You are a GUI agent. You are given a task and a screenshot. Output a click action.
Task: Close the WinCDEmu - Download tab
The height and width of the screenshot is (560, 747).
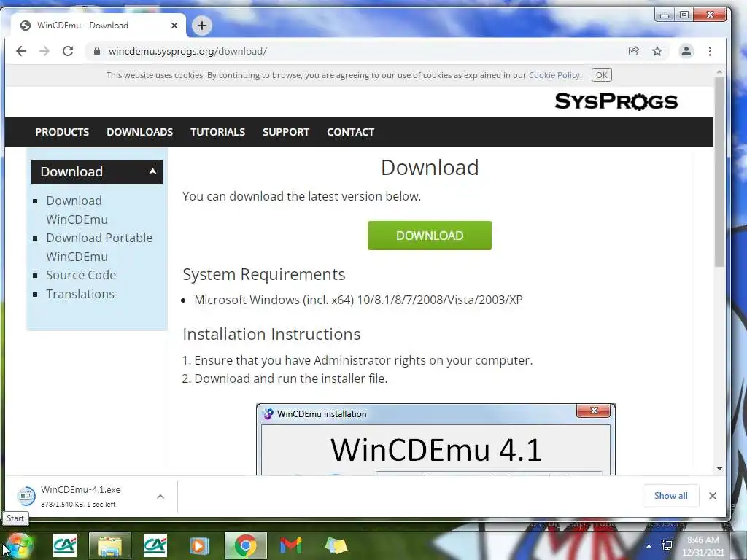click(x=174, y=26)
